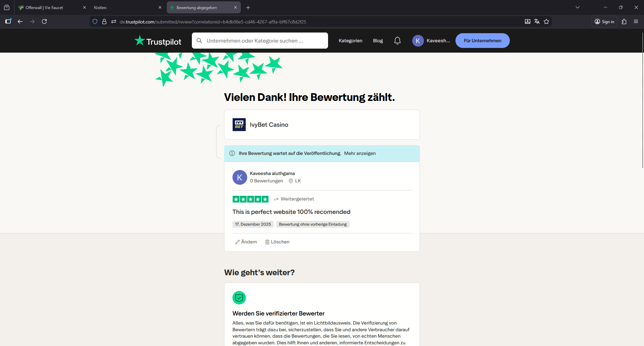
Task: Expand Mehr anzeigen in pending notice
Action: click(x=360, y=153)
